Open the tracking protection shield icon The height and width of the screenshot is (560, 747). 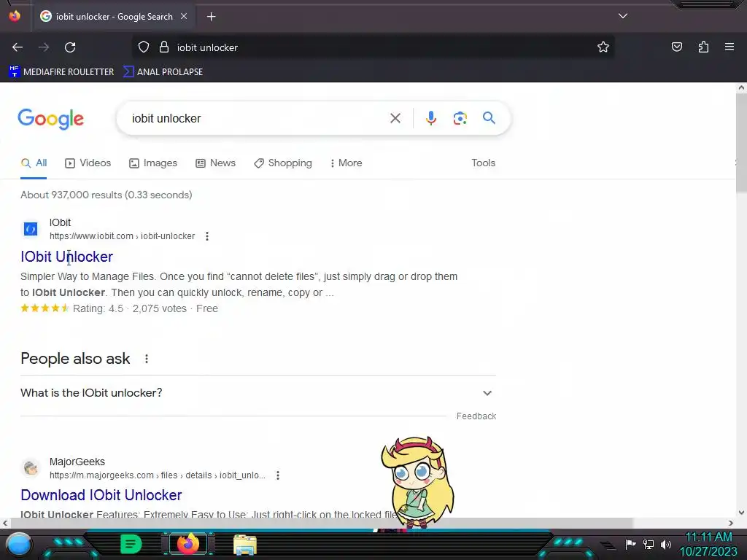pyautogui.click(x=144, y=47)
